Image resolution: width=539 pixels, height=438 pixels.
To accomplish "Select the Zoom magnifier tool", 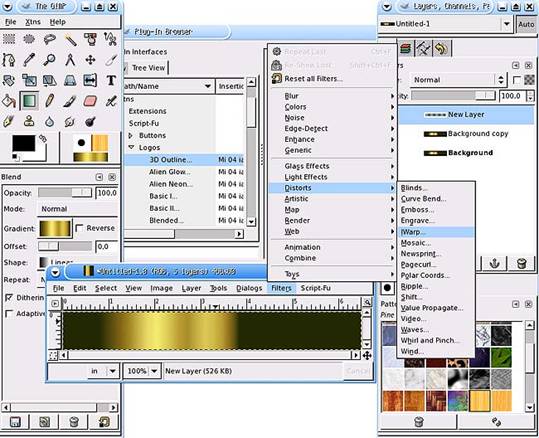I will pyautogui.click(x=50, y=60).
